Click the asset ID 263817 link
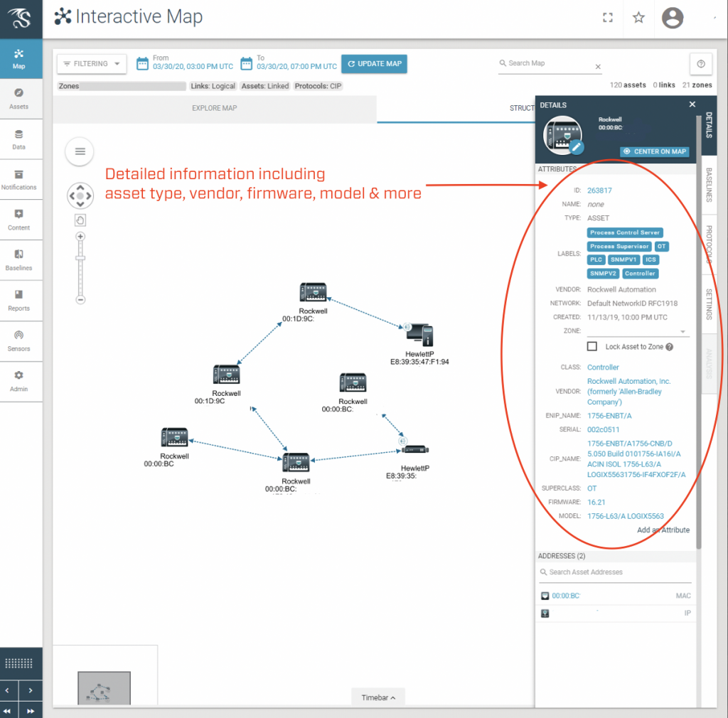Screen dimensions: 728x718 point(599,191)
